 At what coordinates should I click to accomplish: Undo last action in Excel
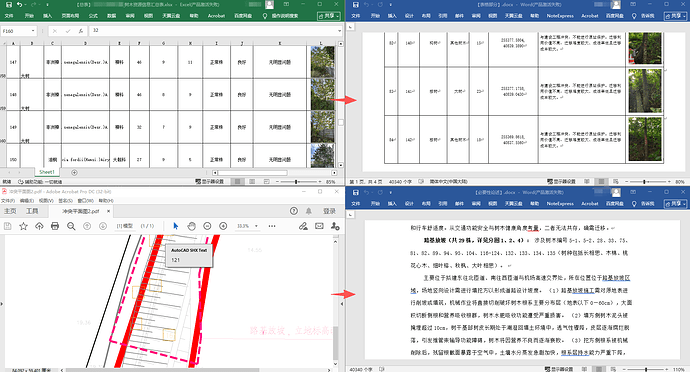19,4
